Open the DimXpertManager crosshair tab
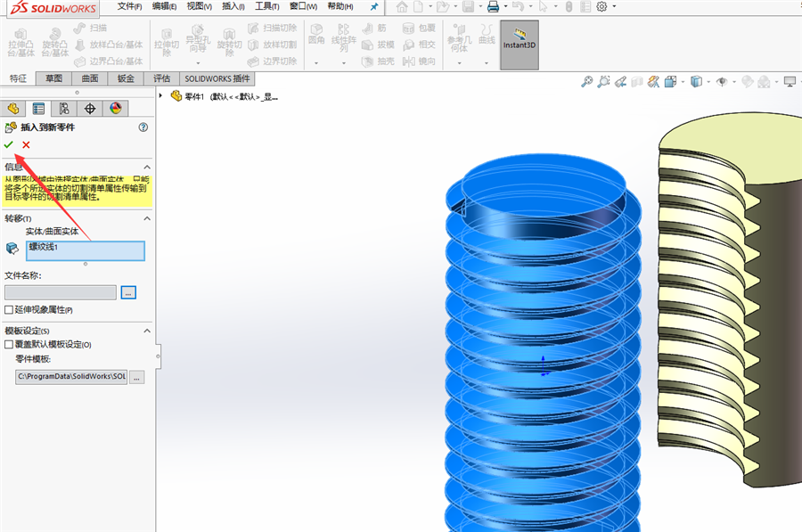This screenshot has width=802, height=532. click(x=90, y=109)
